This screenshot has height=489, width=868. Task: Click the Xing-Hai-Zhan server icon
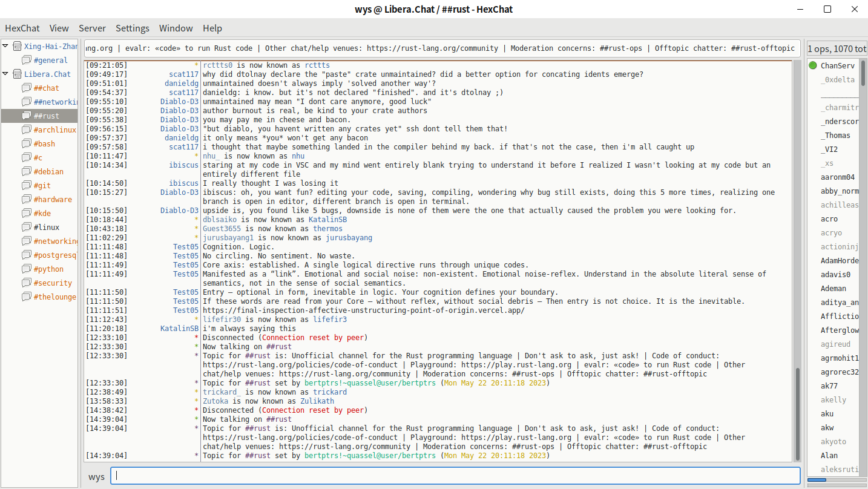[17, 46]
